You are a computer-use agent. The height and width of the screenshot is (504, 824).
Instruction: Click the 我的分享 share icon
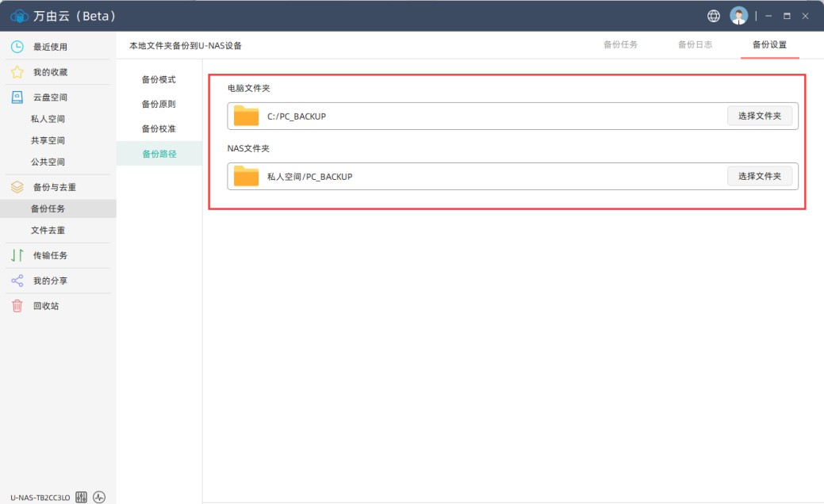point(17,281)
